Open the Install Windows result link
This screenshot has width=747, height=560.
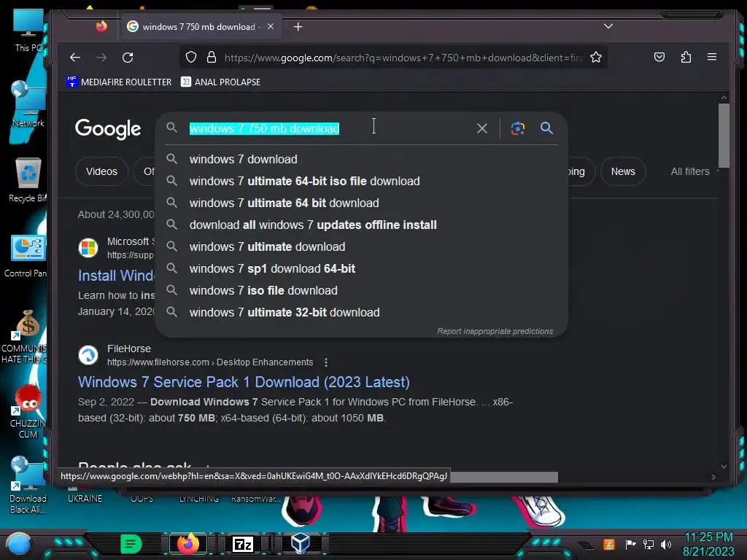116,276
